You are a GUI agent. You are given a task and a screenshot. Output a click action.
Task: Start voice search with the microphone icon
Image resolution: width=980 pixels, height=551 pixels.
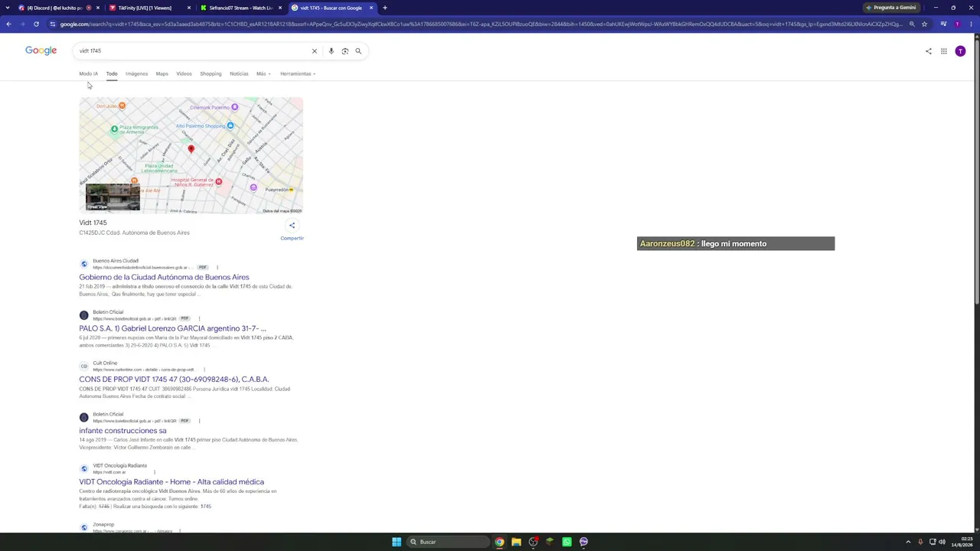pos(331,51)
